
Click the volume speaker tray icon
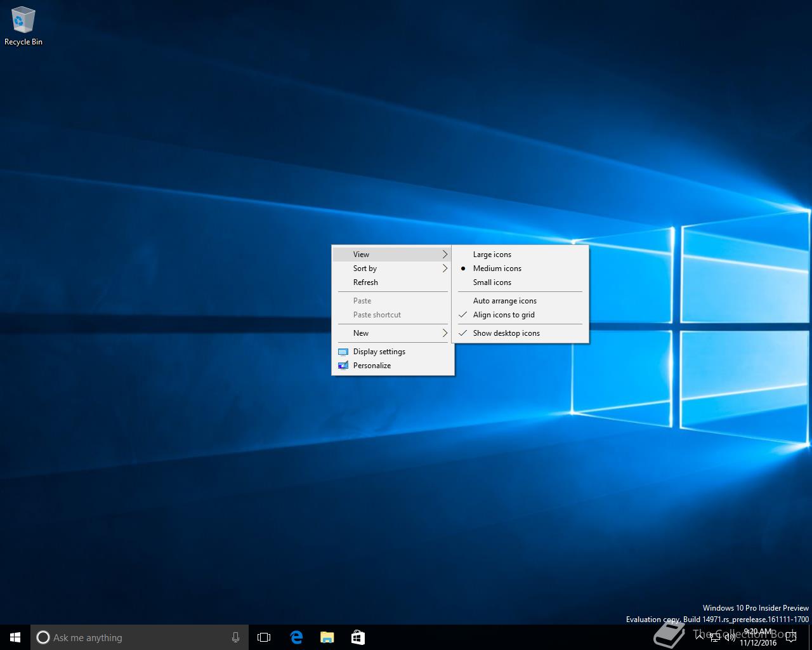(x=730, y=637)
